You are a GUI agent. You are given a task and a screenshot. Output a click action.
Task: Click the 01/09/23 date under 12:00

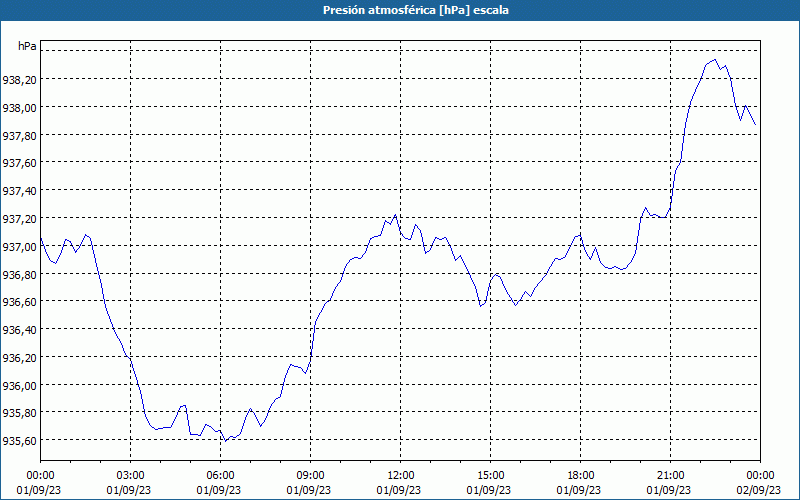(x=398, y=490)
